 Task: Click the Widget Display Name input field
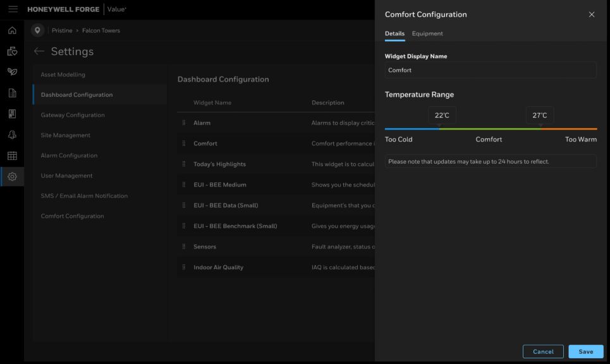[x=490, y=70]
